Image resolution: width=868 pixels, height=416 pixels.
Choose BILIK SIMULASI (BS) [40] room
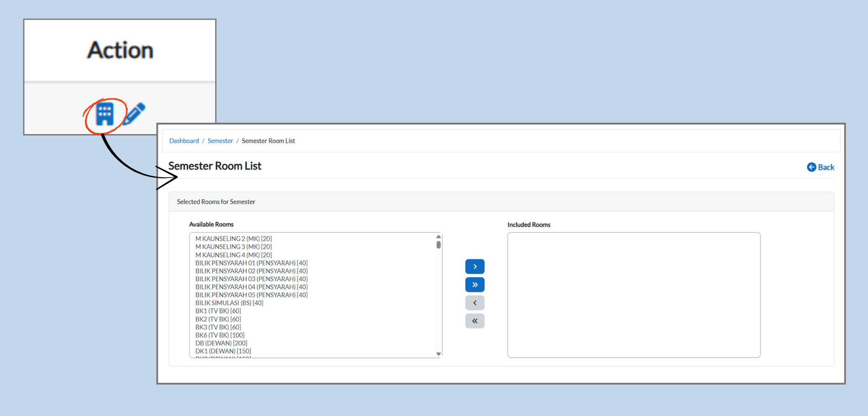click(x=229, y=303)
